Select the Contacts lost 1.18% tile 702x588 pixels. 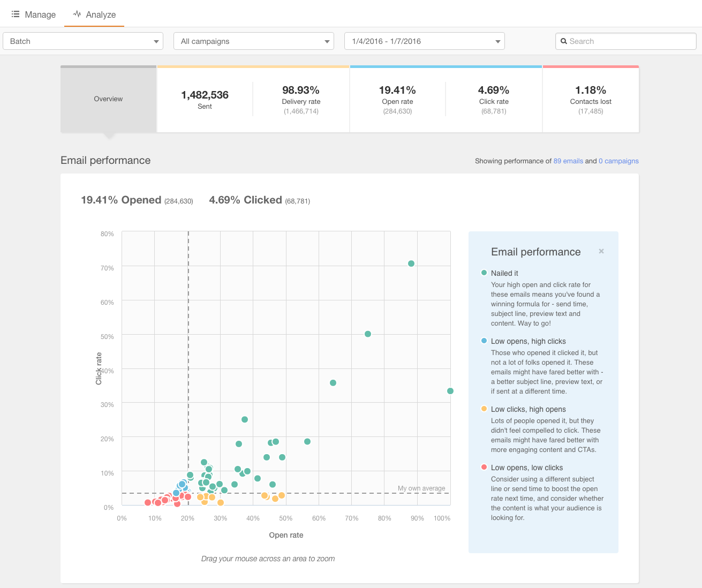pos(591,99)
